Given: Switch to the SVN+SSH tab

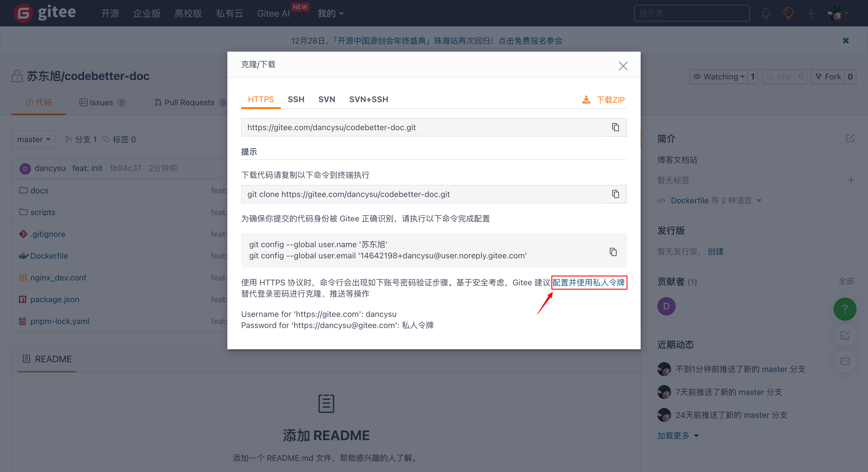Looking at the screenshot, I should click(369, 99).
